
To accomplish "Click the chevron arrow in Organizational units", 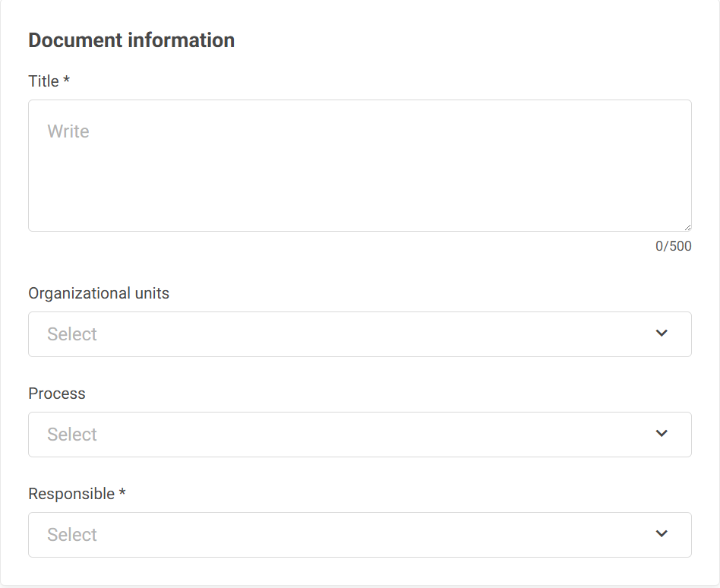I will tap(662, 333).
